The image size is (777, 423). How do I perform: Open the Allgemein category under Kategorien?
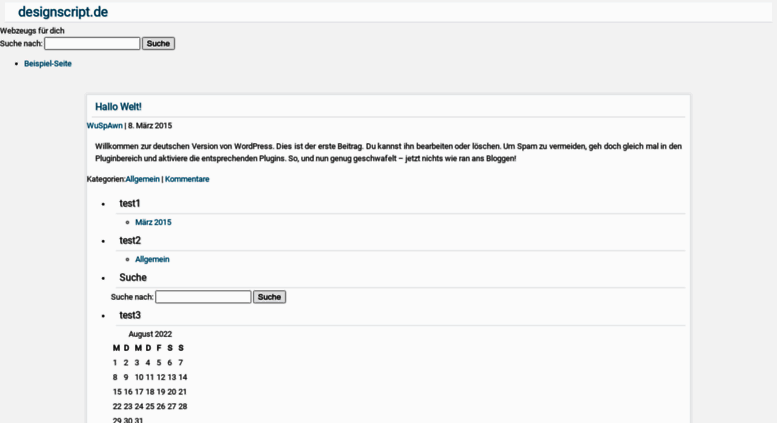pos(143,179)
